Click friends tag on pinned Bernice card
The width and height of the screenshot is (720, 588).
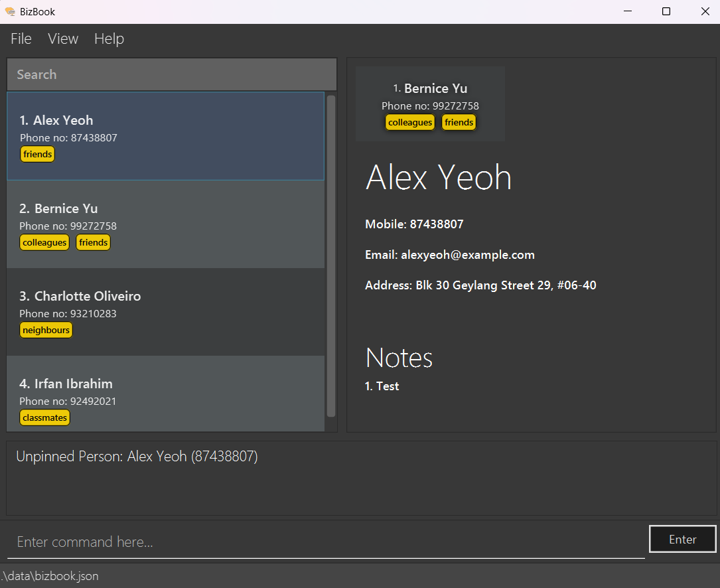point(459,122)
